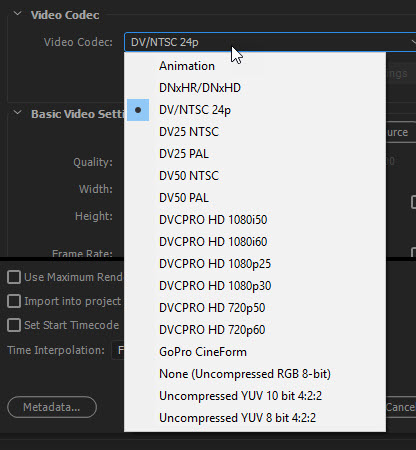The image size is (416, 450).
Task: Collapse the Basic Video Settings section
Action: point(17,113)
